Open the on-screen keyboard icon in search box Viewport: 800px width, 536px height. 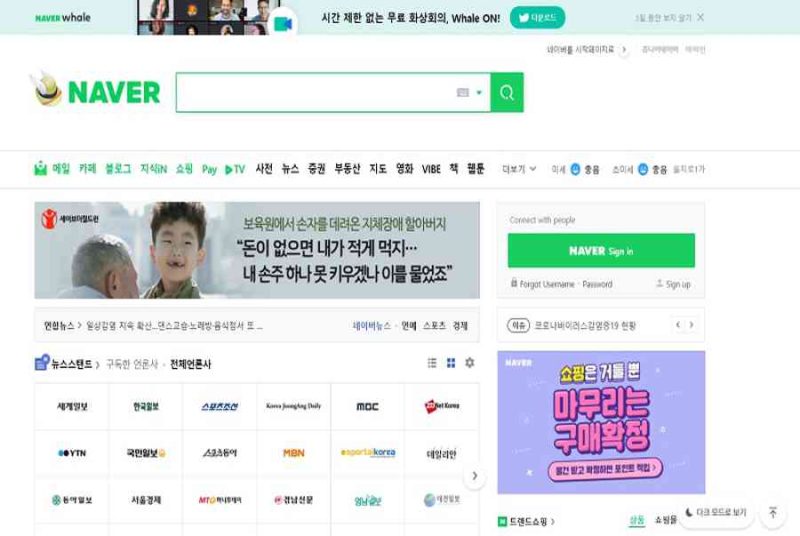coord(463,92)
